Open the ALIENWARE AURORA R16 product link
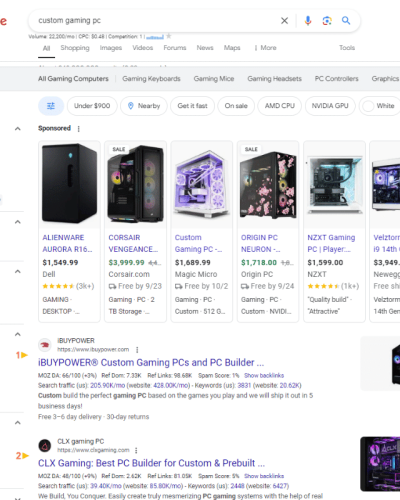The width and height of the screenshot is (400, 500). pyautogui.click(x=67, y=243)
